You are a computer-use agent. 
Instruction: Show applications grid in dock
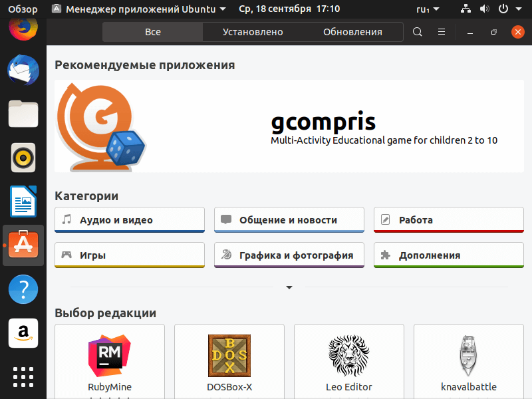23,377
